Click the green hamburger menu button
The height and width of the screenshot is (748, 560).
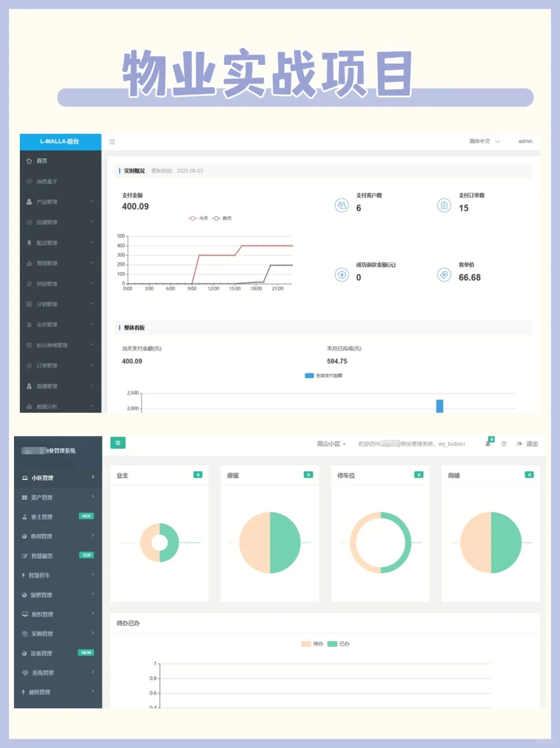point(118,443)
